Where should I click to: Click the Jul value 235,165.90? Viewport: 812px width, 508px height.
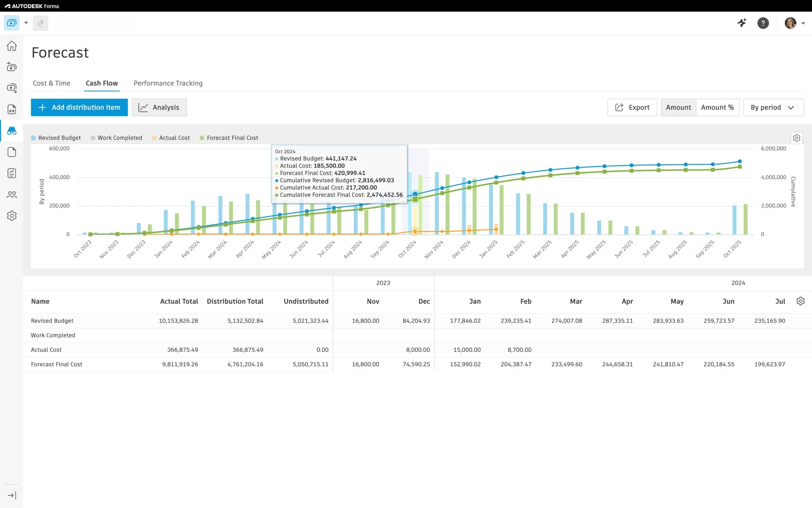tap(770, 321)
